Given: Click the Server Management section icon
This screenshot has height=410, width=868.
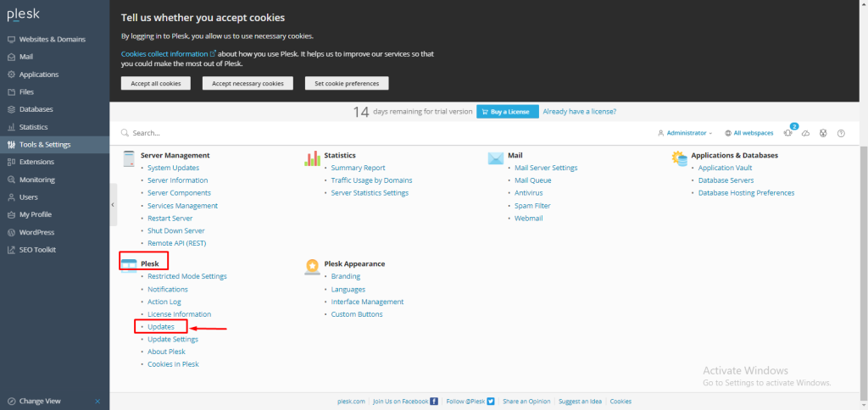Looking at the screenshot, I should point(129,158).
